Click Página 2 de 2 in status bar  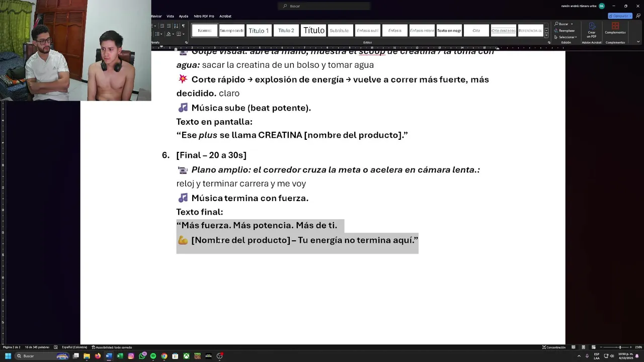coord(12,347)
